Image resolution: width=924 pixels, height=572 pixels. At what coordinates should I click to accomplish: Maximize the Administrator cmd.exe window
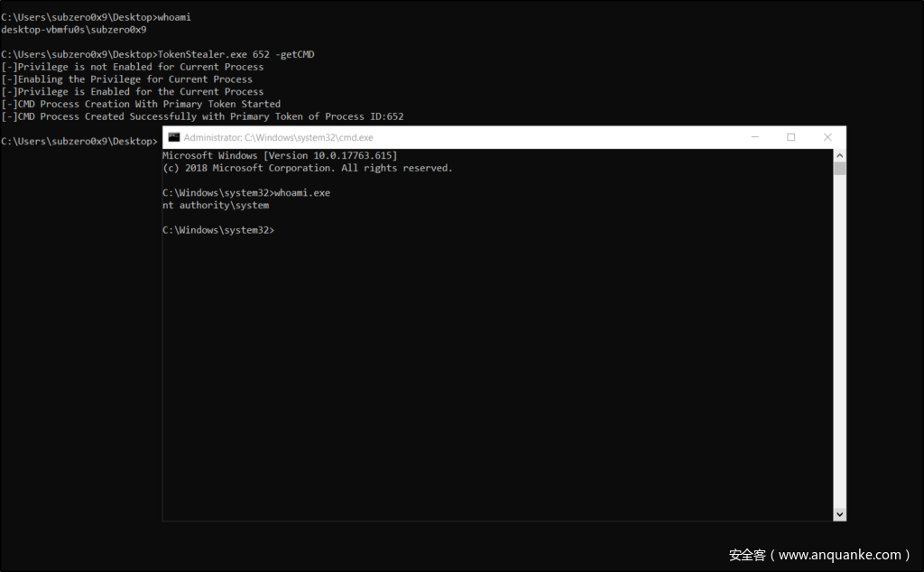pyautogui.click(x=790, y=137)
